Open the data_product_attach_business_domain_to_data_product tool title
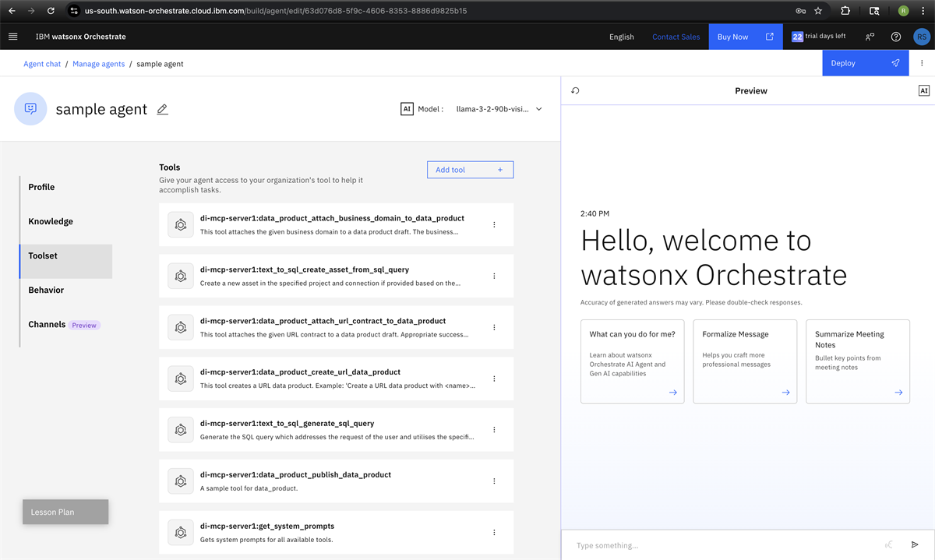The height and width of the screenshot is (560, 935). click(332, 218)
